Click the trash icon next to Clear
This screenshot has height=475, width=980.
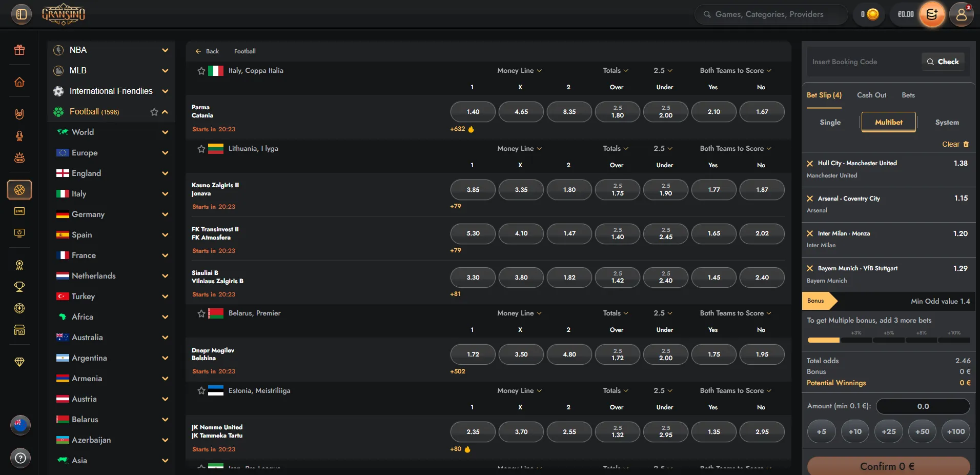pos(966,144)
